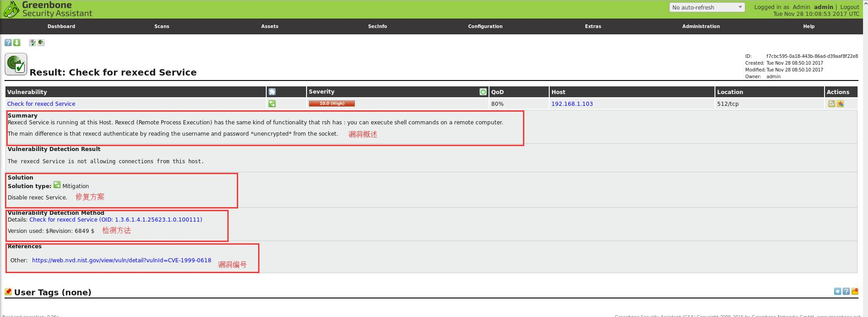
Task: Click the admin username link
Action: click(x=823, y=7)
